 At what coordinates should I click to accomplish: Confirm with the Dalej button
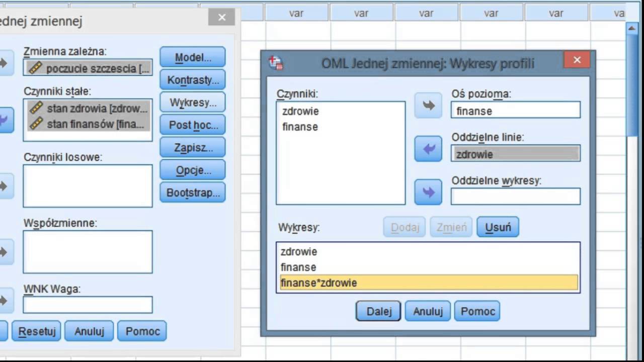pyautogui.click(x=378, y=311)
